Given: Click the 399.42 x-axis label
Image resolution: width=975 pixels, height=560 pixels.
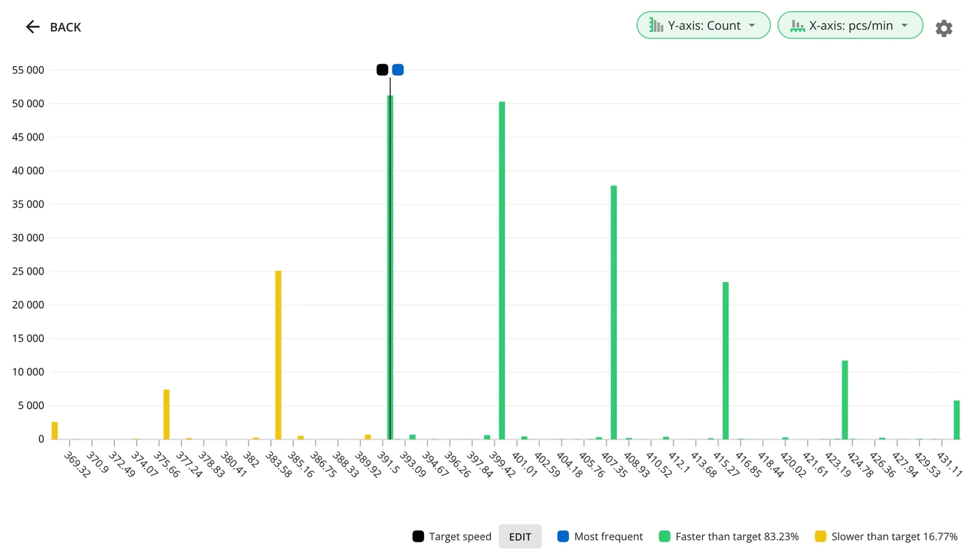Looking at the screenshot, I should (x=501, y=465).
